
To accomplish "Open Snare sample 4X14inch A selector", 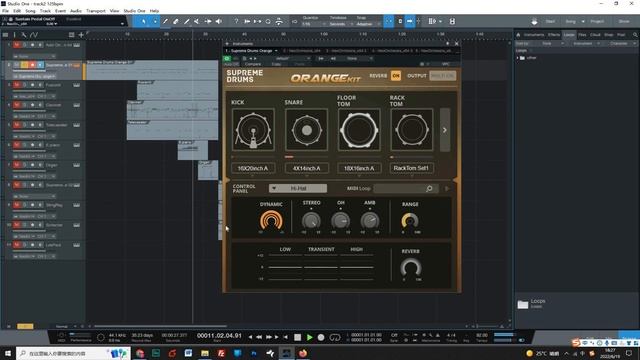I will click(x=307, y=168).
